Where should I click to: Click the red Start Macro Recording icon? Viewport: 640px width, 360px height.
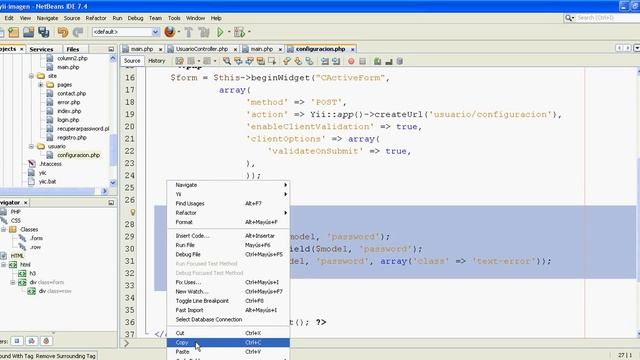[351, 61]
